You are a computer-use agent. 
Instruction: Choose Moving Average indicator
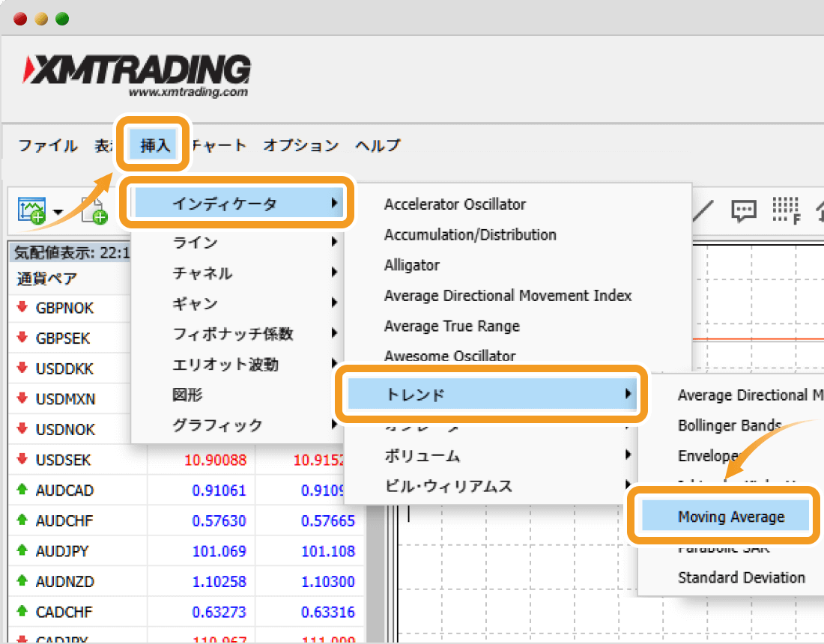[x=725, y=517]
